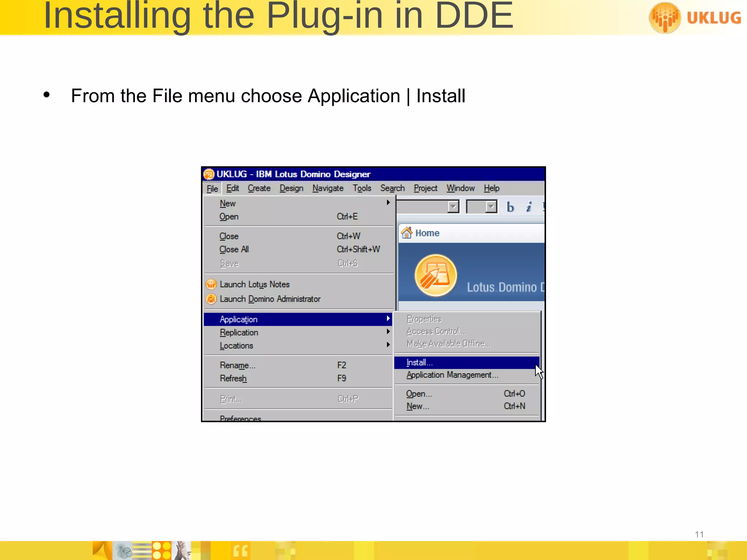
Task: Choose Preferences at the menu bottom
Action: click(x=298, y=418)
